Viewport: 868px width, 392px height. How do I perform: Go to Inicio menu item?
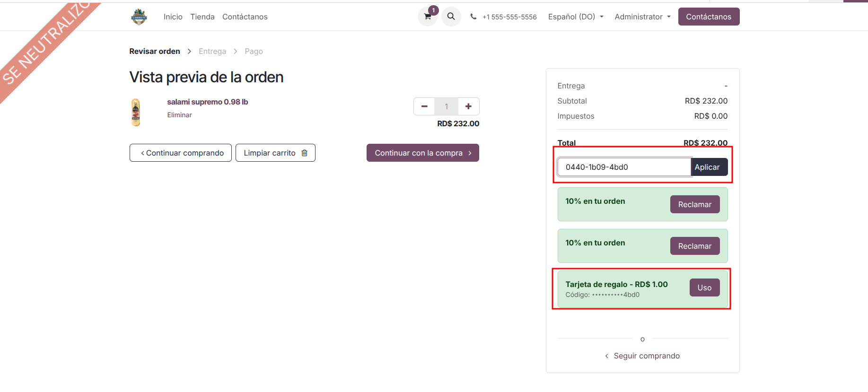click(173, 17)
